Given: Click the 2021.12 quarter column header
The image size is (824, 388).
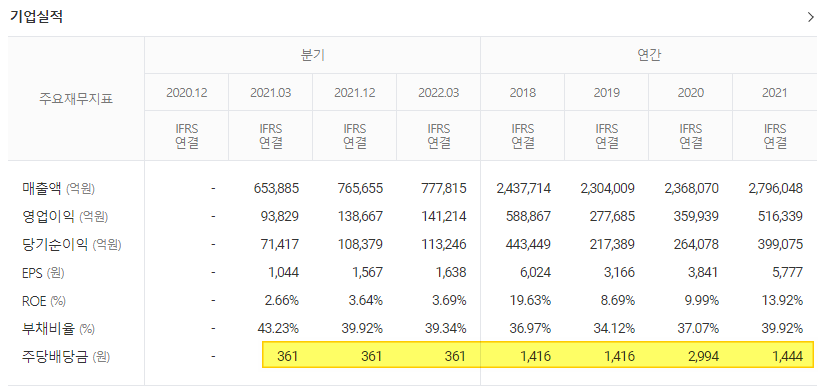Looking at the screenshot, I should coord(355,93).
